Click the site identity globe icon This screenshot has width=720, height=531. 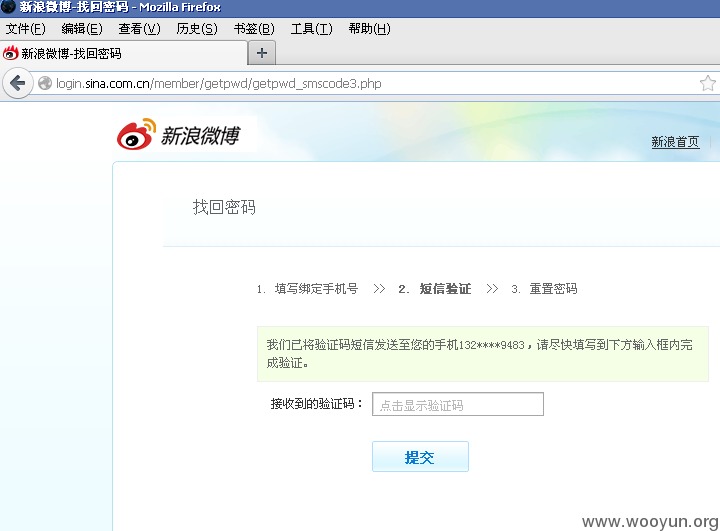[45, 83]
